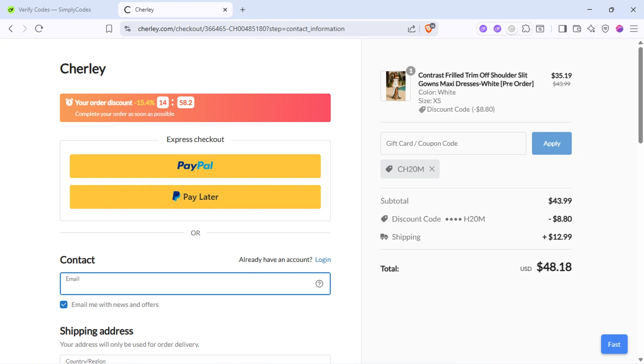Click the scrollbar down arrow
The height and width of the screenshot is (364, 644).
point(641,360)
